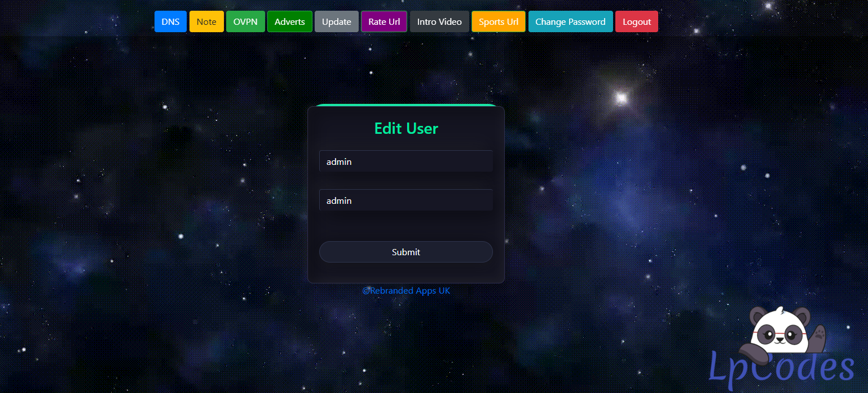Click the LpCodes watermark text
Viewport: 868px width, 393px height.
pyautogui.click(x=781, y=367)
